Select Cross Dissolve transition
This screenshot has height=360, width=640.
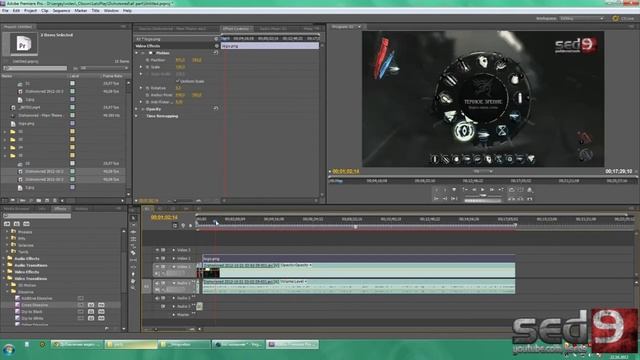35,305
